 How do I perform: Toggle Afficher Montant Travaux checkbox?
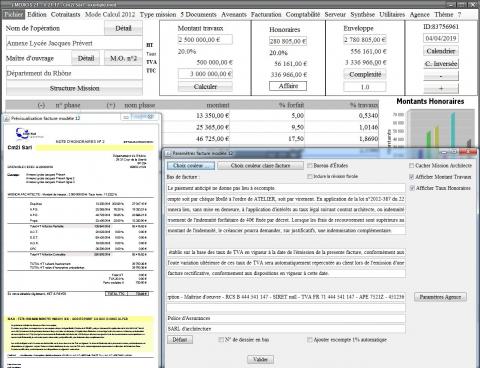tap(412, 177)
